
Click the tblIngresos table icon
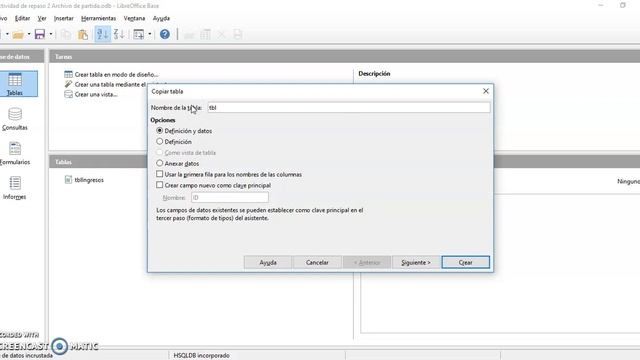68,180
